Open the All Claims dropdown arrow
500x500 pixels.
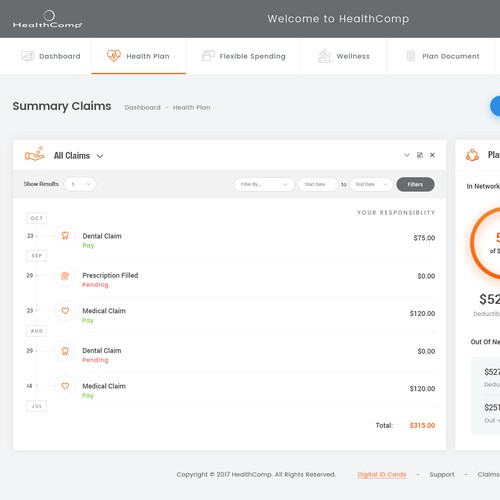[100, 156]
